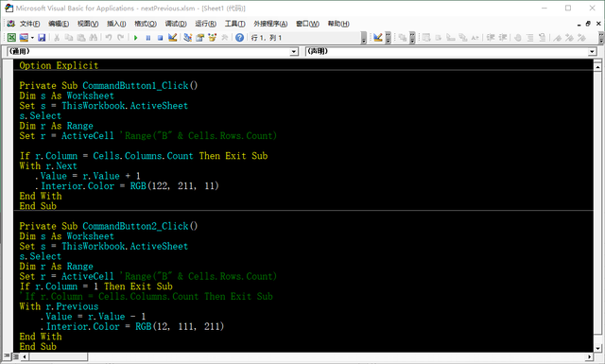Open the 运行(R) menu
This screenshot has width=605, height=364.
(206, 24)
